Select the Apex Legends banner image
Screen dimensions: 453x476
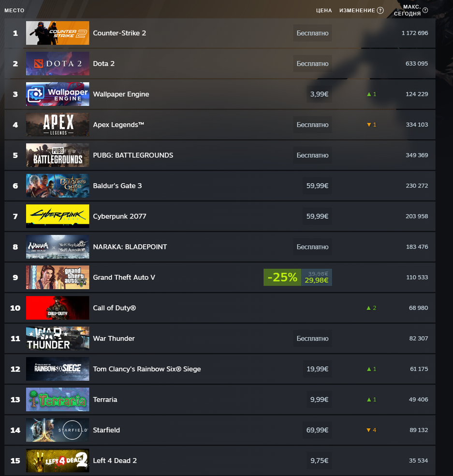pyautogui.click(x=58, y=125)
